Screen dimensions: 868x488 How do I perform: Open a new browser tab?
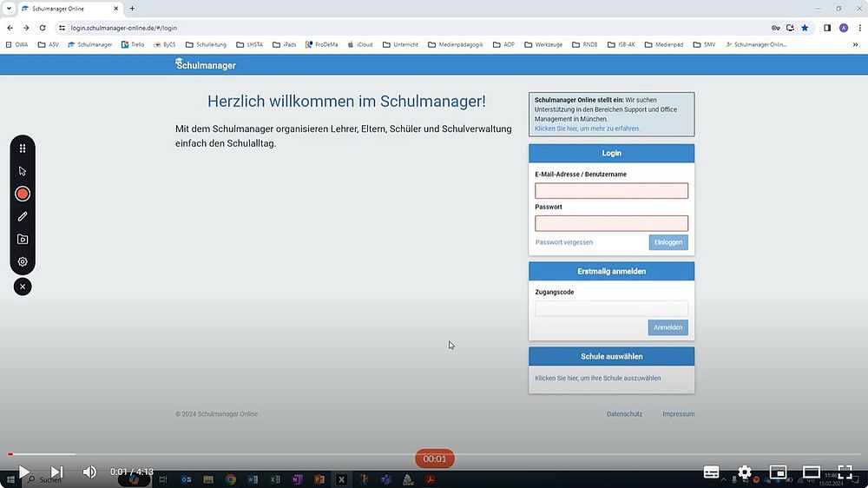[132, 9]
